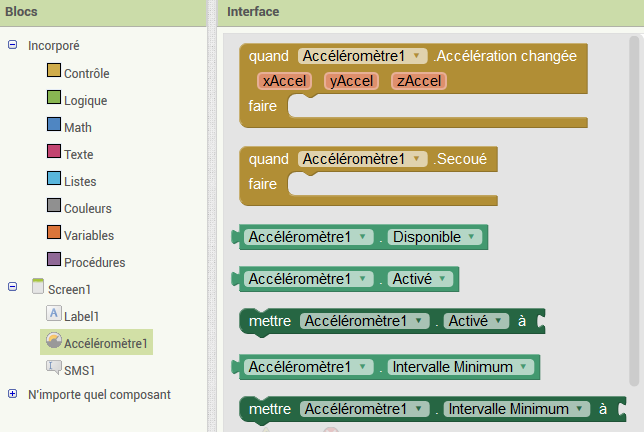Open Intervalle Minimum dropdown in mettre block
Screen dimensions: 644x432
click(517, 409)
